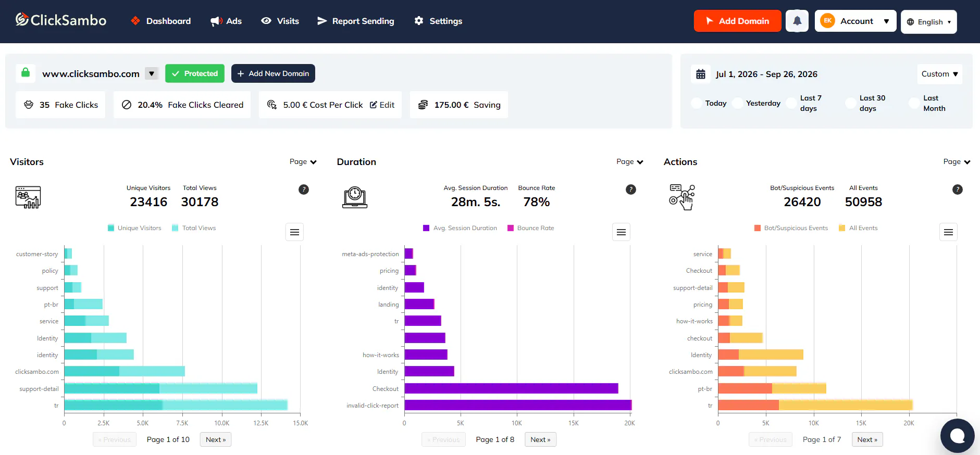Open the Duration chart hamburger menu
The height and width of the screenshot is (455, 980).
(622, 232)
